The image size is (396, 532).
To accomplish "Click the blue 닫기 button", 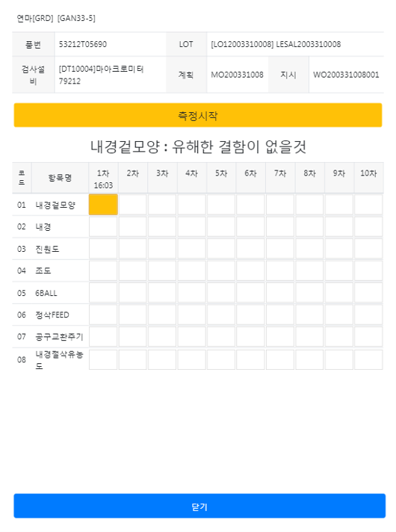I will click(x=199, y=506).
